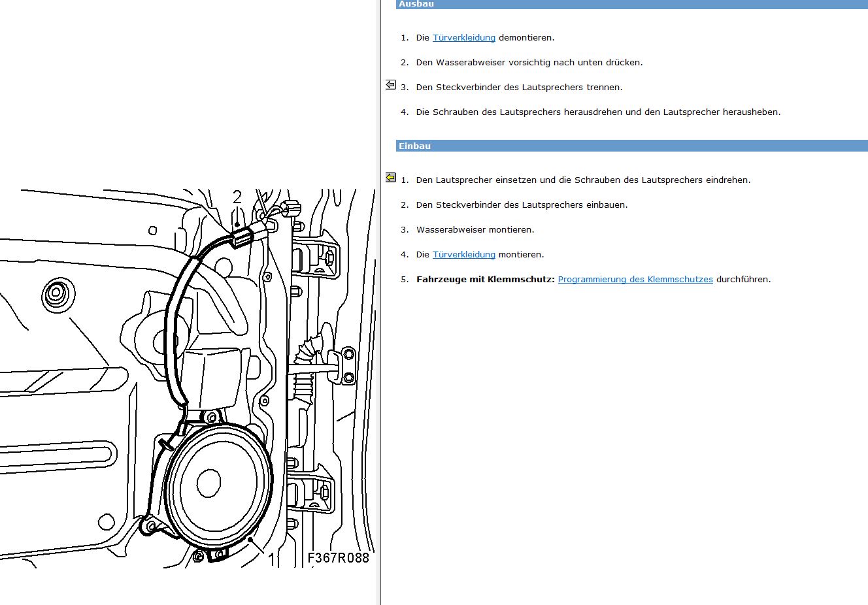Viewport: 868px width, 605px height.
Task: Click the Ausbau step about Schrauben herausdrehen
Action: tap(599, 112)
